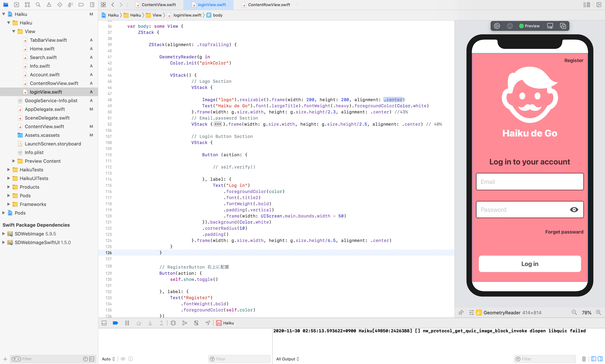Duplicate the preview with plus icon
Viewport: 605px width, 364px height.
563,26
